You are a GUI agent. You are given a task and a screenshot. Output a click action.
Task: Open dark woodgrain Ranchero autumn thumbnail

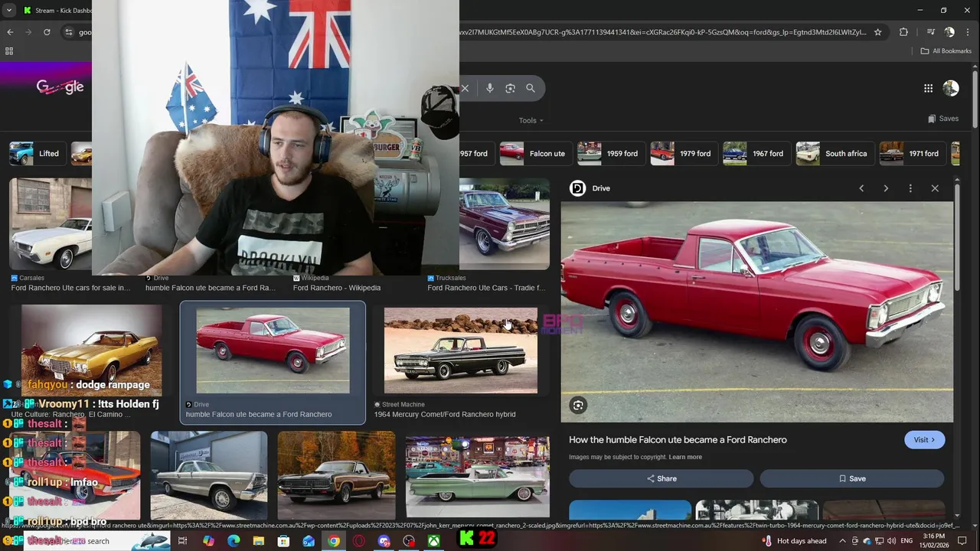click(336, 475)
